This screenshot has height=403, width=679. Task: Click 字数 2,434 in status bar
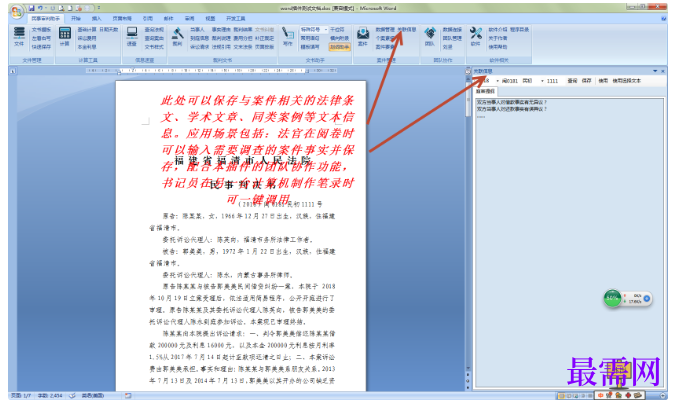pyautogui.click(x=50, y=396)
